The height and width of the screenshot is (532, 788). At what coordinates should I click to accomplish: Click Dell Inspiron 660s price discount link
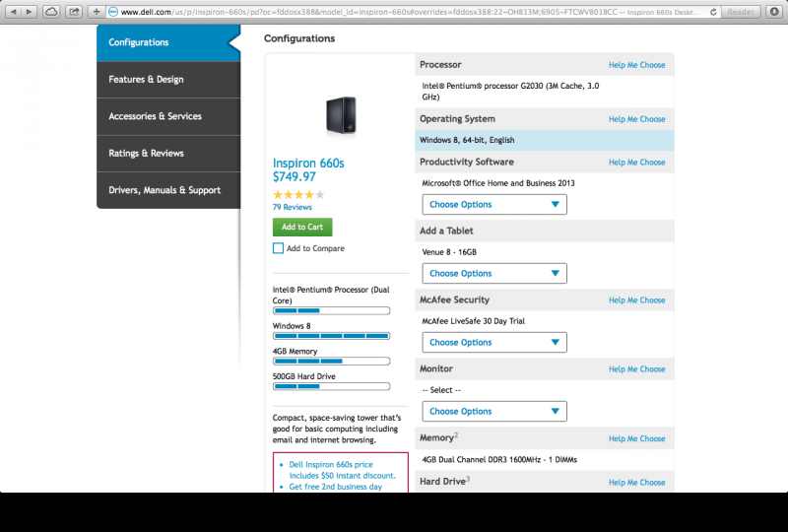[342, 470]
